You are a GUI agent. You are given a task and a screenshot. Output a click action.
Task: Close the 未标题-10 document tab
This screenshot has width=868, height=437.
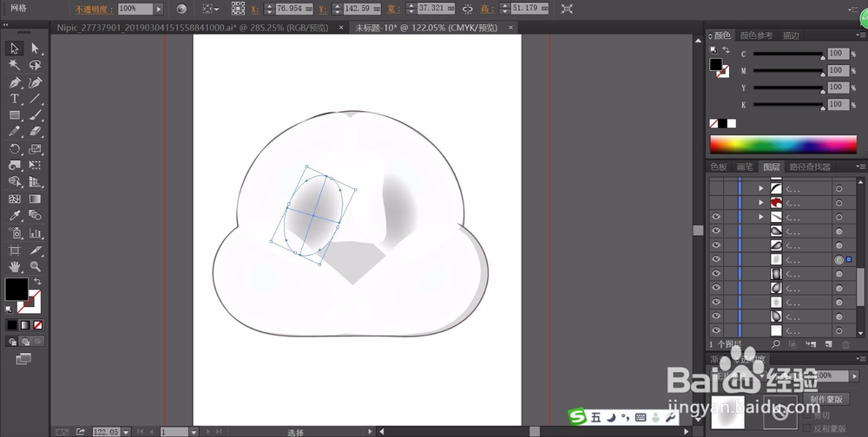[x=510, y=27]
